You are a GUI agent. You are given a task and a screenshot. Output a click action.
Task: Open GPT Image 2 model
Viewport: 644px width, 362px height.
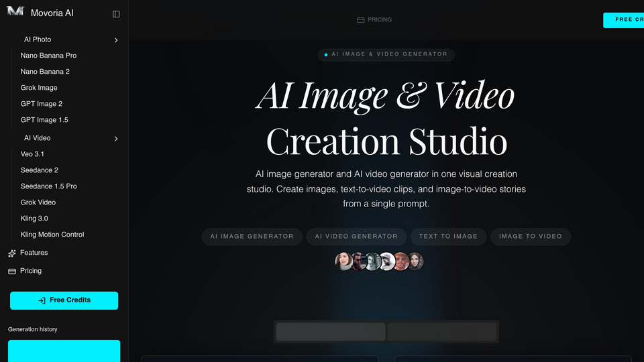(42, 104)
